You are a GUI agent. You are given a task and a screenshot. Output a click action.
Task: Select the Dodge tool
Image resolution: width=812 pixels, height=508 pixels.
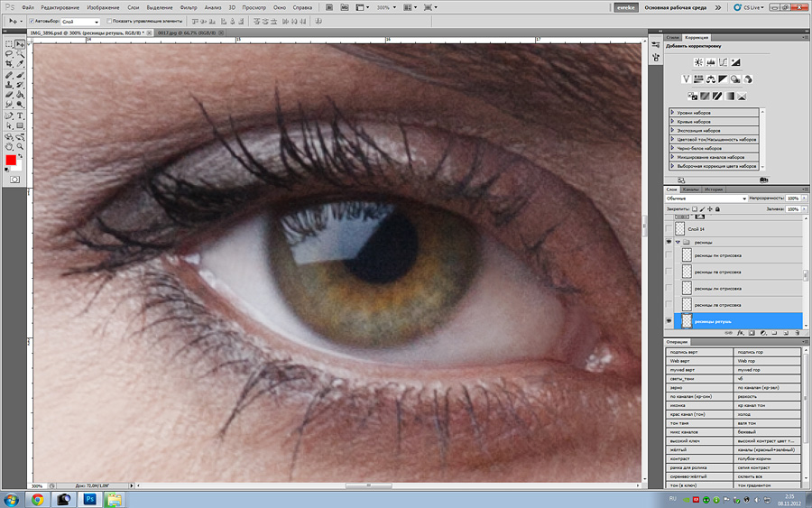click(x=20, y=105)
